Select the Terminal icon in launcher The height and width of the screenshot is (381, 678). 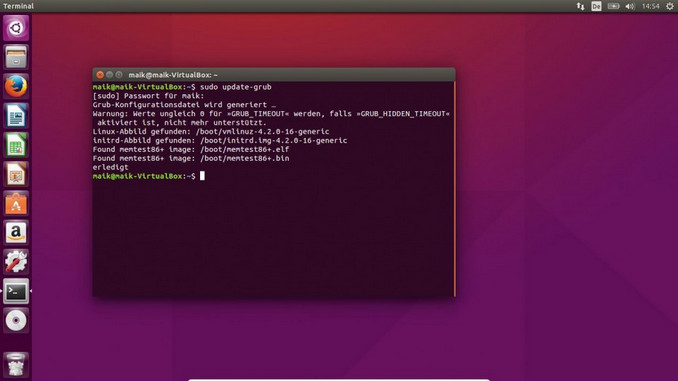pyautogui.click(x=16, y=291)
